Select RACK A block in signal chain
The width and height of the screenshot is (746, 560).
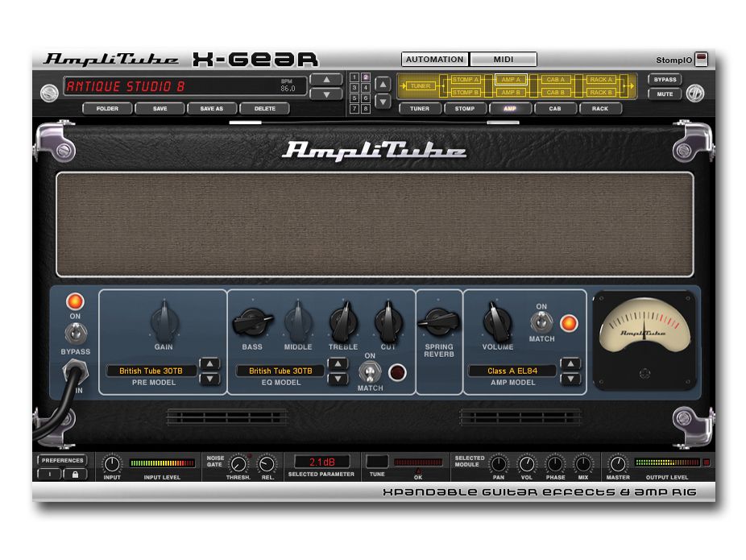pos(601,80)
